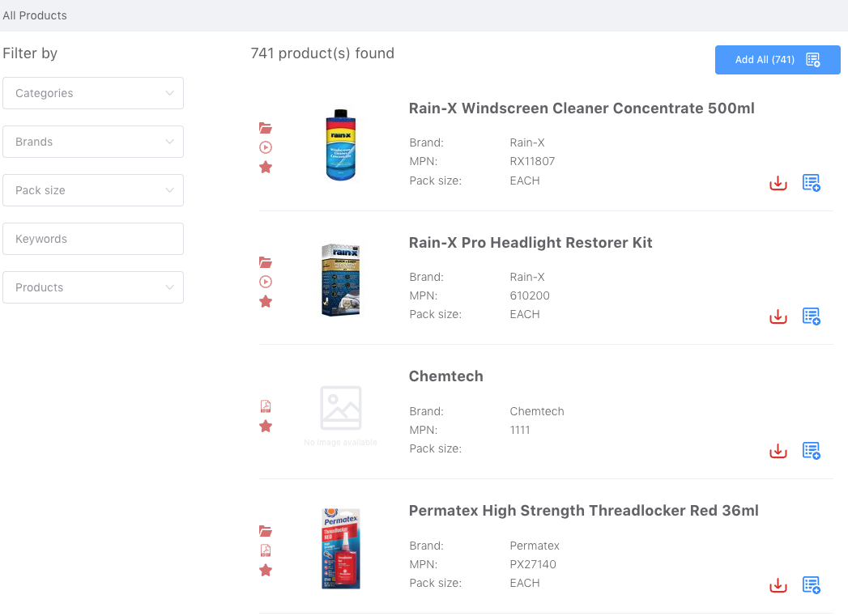
Task: Open Rain-X Pro Headlight Restorer Kit title
Action: pyautogui.click(x=530, y=243)
